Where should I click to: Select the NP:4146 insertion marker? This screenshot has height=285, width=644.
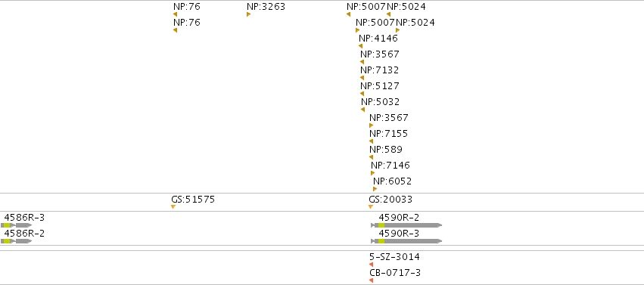pos(361,46)
